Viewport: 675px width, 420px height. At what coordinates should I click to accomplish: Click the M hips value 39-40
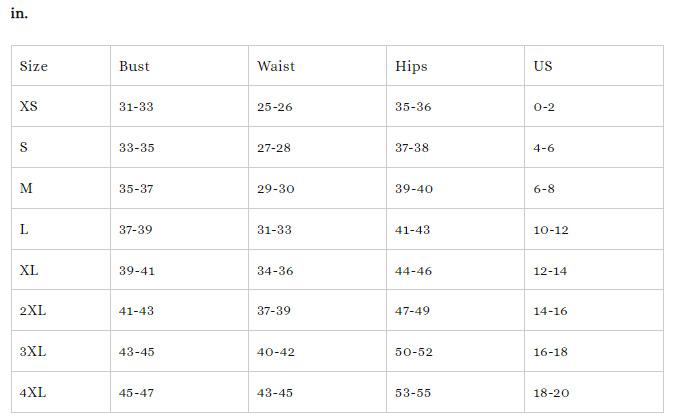point(414,189)
